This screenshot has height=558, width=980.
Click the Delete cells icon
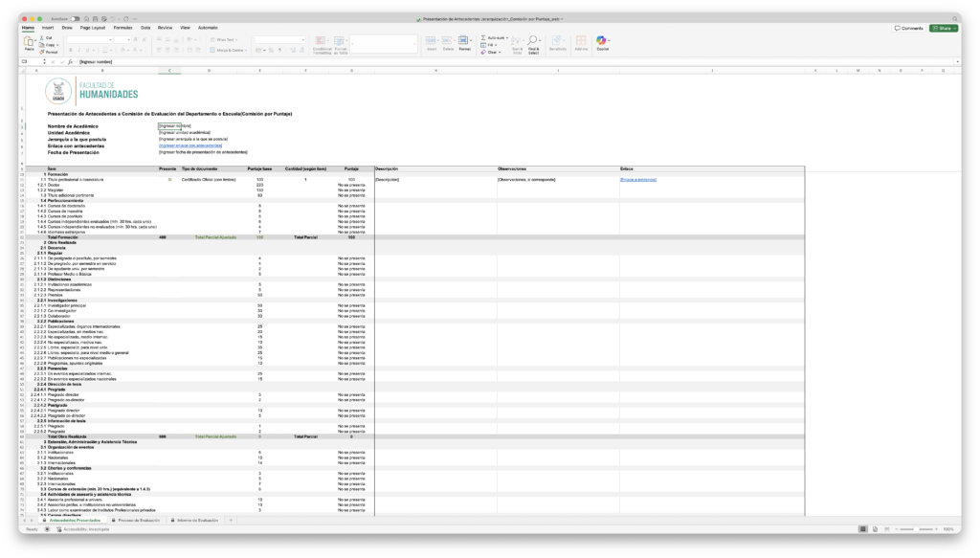pos(448,42)
